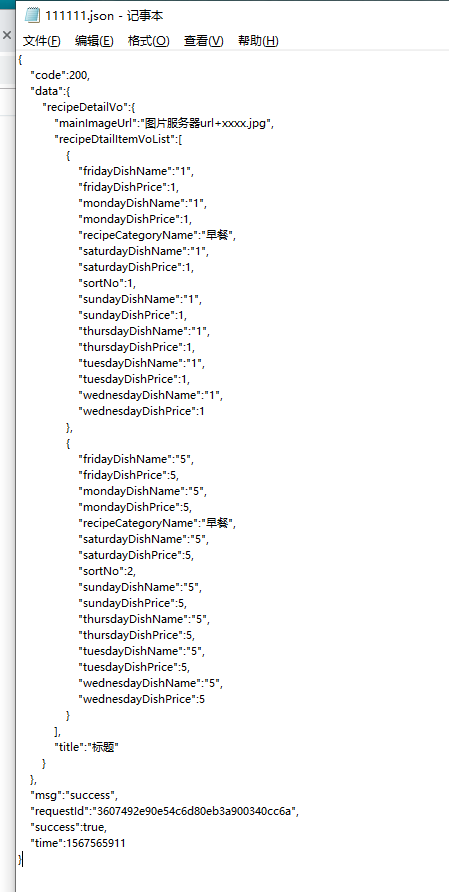Image resolution: width=449 pixels, height=892 pixels.
Task: Click the "msg":"success" line
Action: click(74, 795)
